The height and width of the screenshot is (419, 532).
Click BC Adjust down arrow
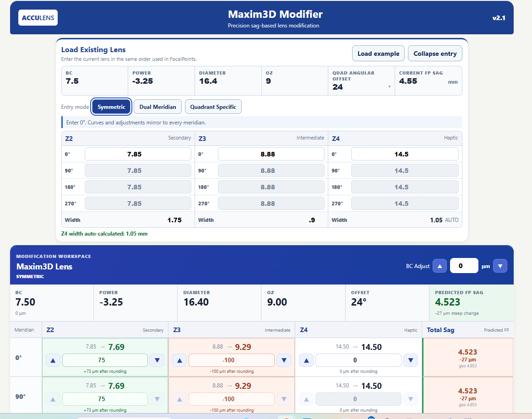(x=500, y=266)
